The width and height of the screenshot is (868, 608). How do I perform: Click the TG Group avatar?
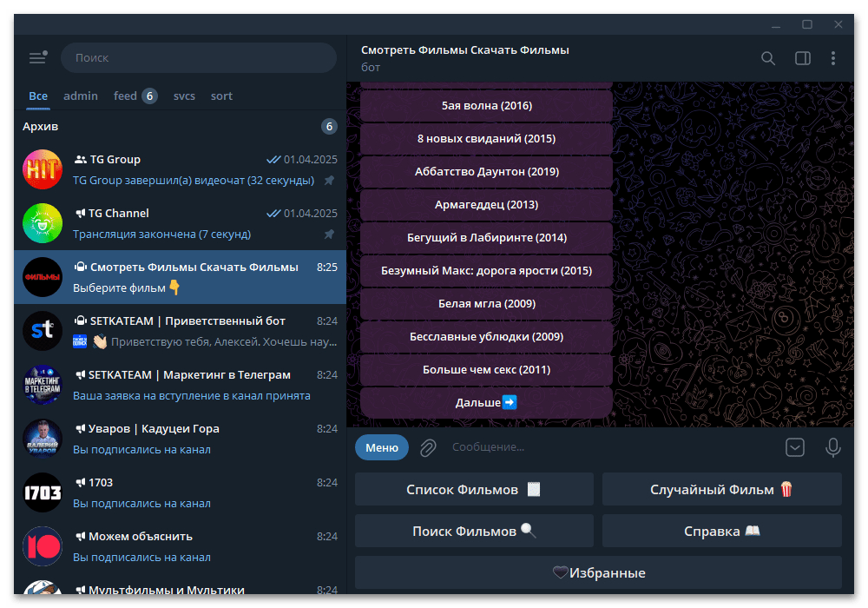coord(43,169)
